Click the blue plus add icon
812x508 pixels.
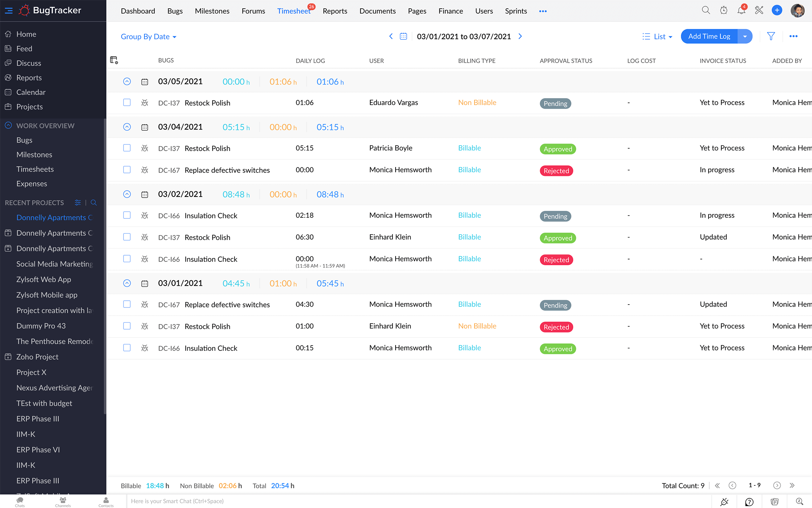click(777, 10)
